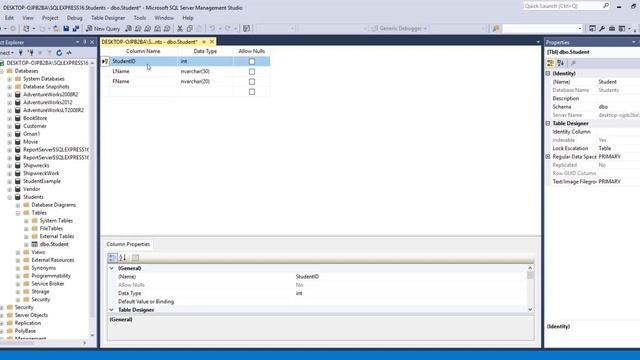Click the Save icon in toolbar
This screenshot has height=360, width=640.
(66, 29)
